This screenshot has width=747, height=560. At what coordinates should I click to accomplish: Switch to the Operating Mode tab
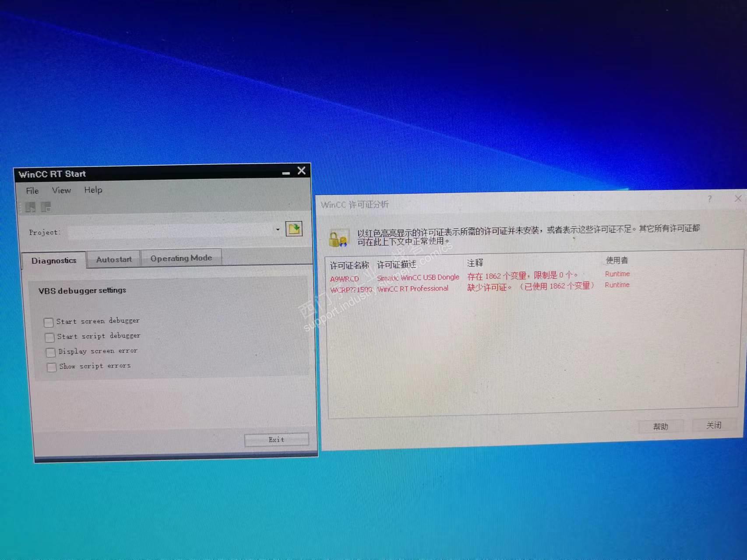click(x=181, y=258)
